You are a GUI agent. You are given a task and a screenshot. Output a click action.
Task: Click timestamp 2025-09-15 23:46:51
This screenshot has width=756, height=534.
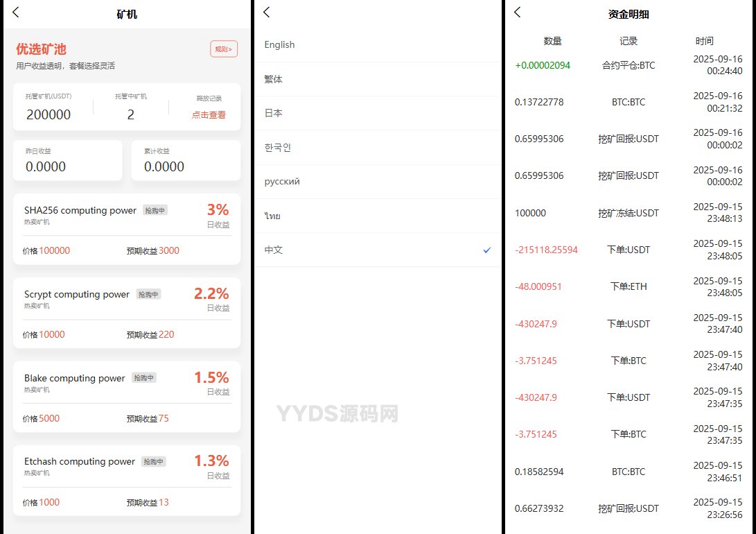pyautogui.click(x=718, y=472)
